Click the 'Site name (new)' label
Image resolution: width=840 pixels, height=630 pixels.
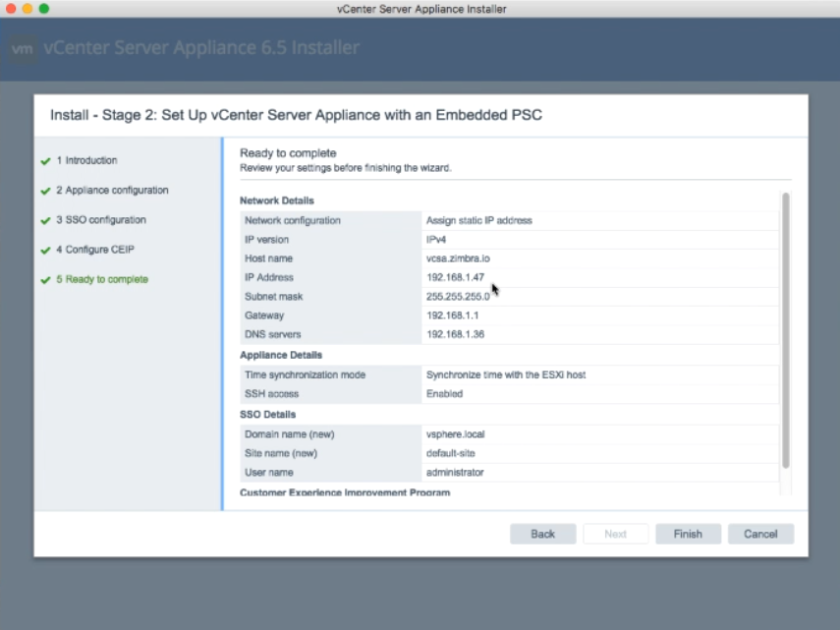(x=281, y=453)
